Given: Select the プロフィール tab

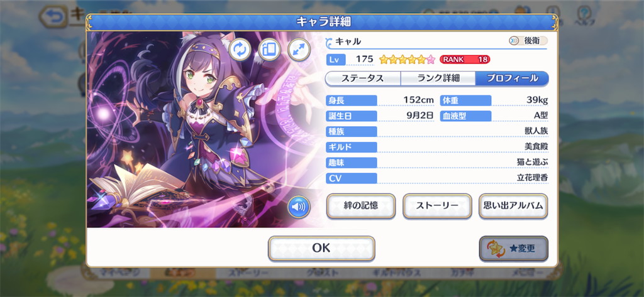Looking at the screenshot, I should click(512, 78).
